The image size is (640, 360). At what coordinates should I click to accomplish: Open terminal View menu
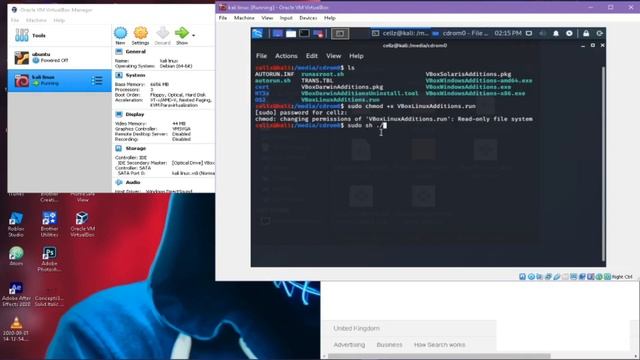pyautogui.click(x=333, y=56)
